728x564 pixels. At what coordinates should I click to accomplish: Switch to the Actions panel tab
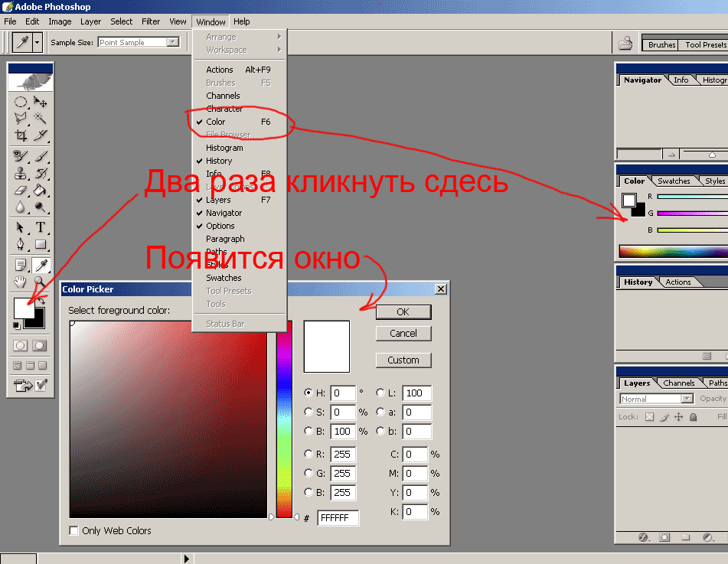coord(677,282)
